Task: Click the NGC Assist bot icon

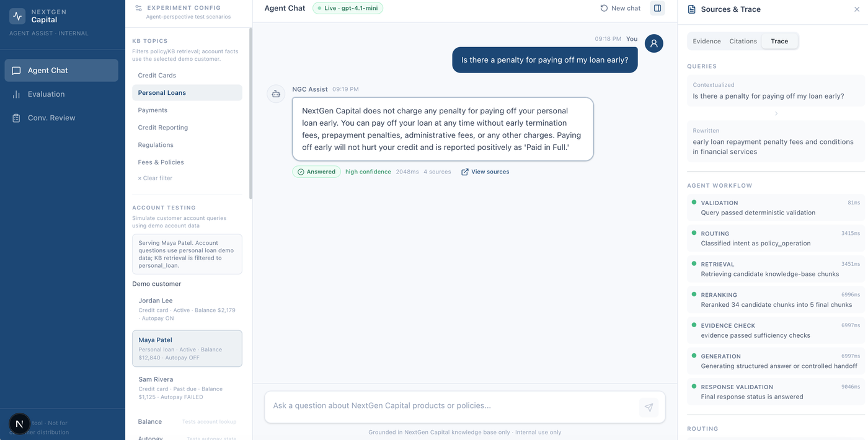Action: pyautogui.click(x=276, y=94)
